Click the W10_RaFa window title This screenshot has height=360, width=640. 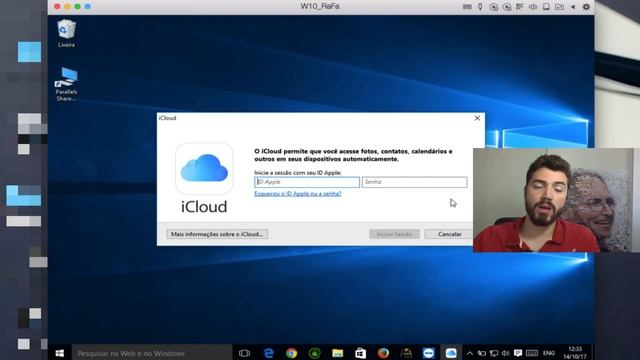pos(320,6)
